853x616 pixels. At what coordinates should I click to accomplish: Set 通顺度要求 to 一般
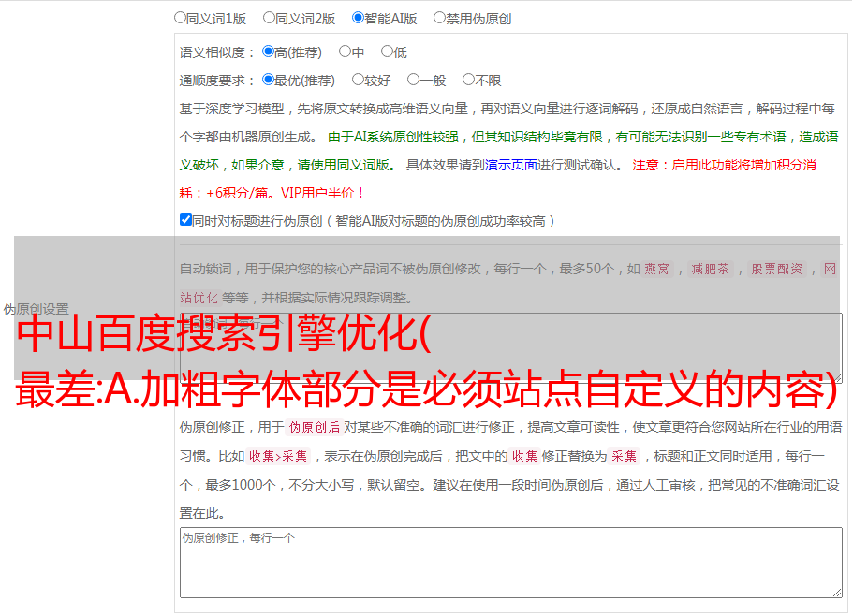pyautogui.click(x=414, y=80)
